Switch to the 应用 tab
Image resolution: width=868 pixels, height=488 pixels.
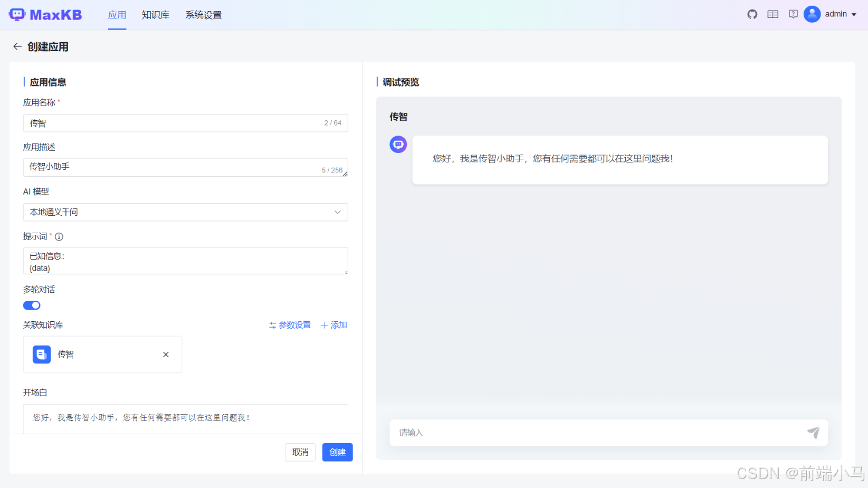click(117, 15)
